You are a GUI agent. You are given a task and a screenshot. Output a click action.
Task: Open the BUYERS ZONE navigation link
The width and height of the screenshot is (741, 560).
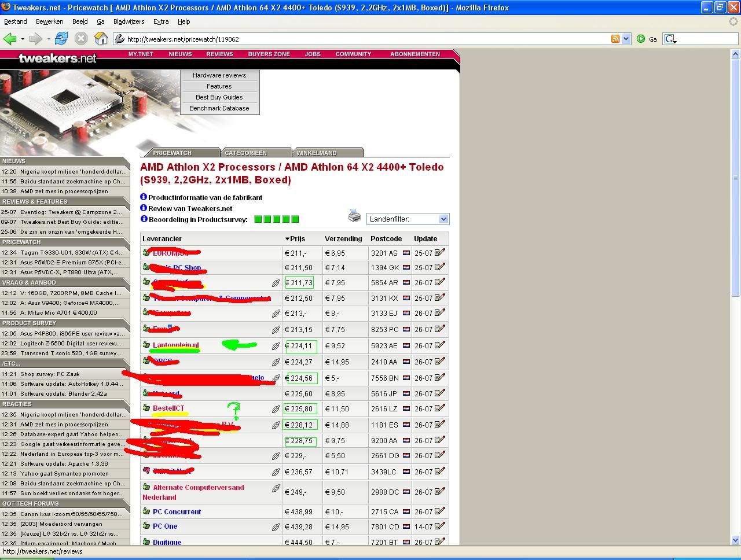269,54
